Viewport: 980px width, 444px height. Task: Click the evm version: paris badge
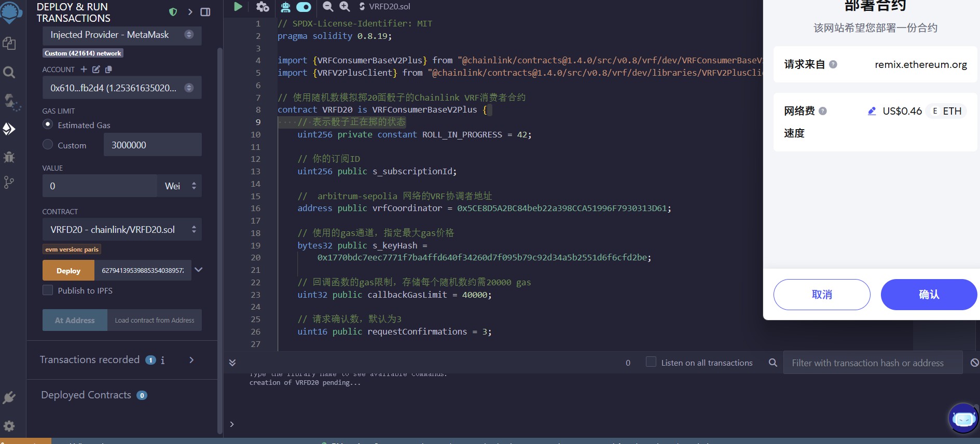[x=72, y=249]
